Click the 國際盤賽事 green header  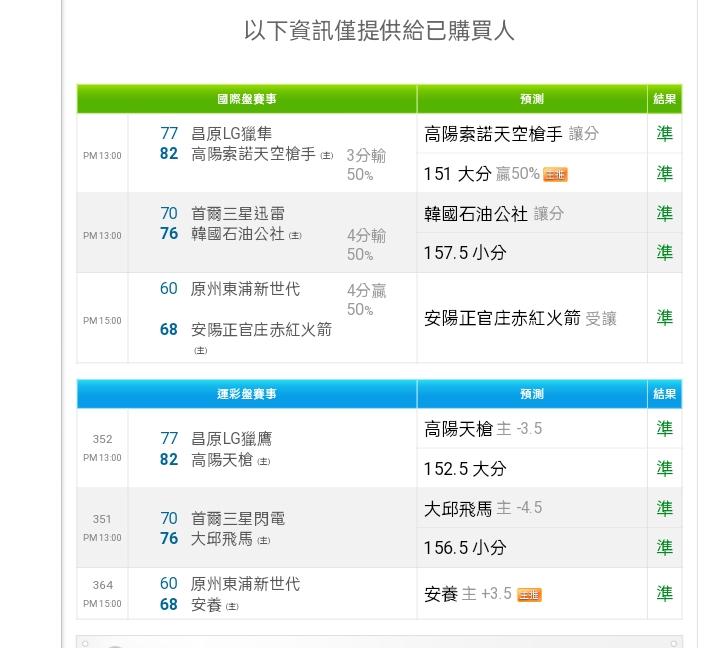coord(247,99)
